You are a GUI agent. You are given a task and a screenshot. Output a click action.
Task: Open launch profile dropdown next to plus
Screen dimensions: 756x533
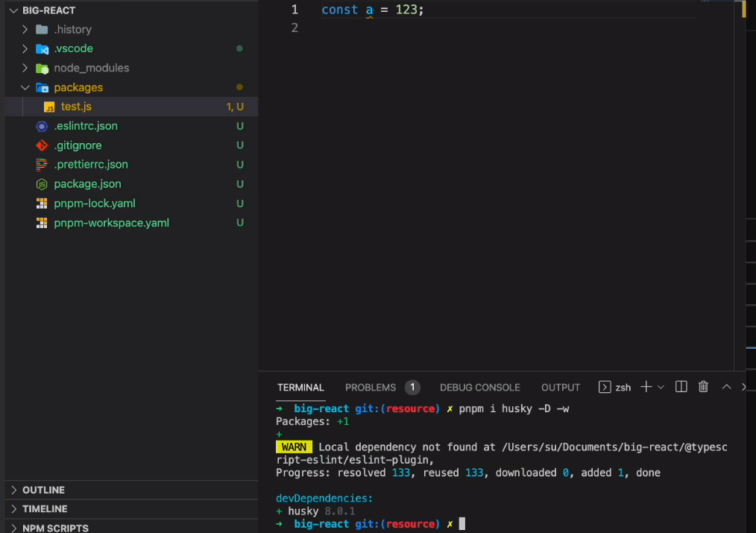click(661, 387)
